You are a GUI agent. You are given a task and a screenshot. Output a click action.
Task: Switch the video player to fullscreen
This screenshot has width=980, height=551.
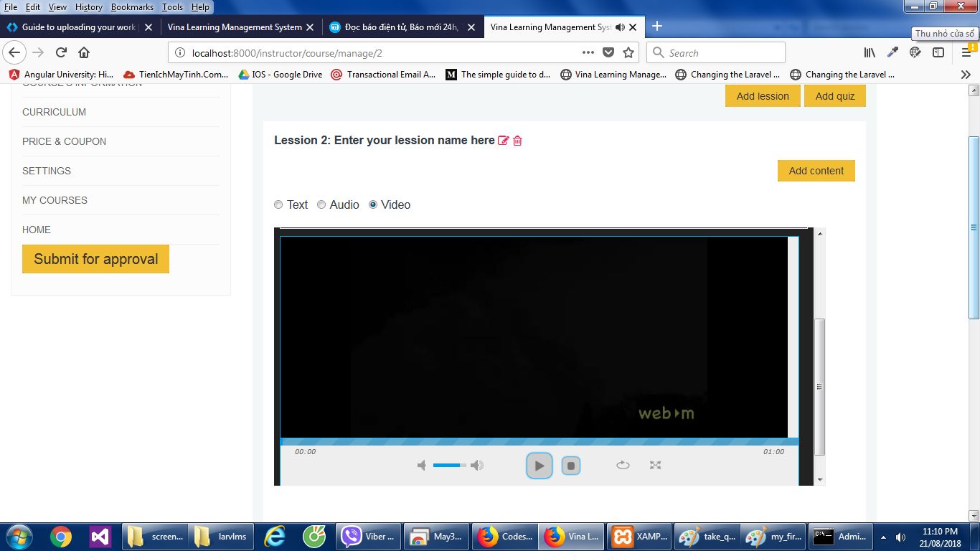[x=655, y=466]
